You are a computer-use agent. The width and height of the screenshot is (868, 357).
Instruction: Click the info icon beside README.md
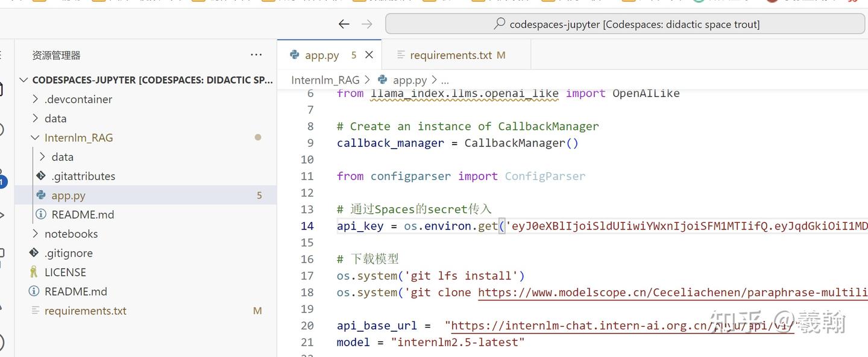click(x=40, y=214)
